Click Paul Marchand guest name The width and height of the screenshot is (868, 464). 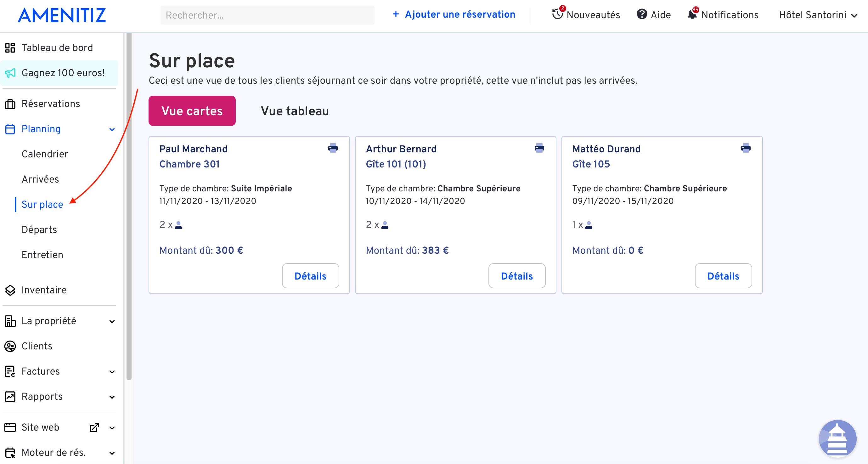194,149
